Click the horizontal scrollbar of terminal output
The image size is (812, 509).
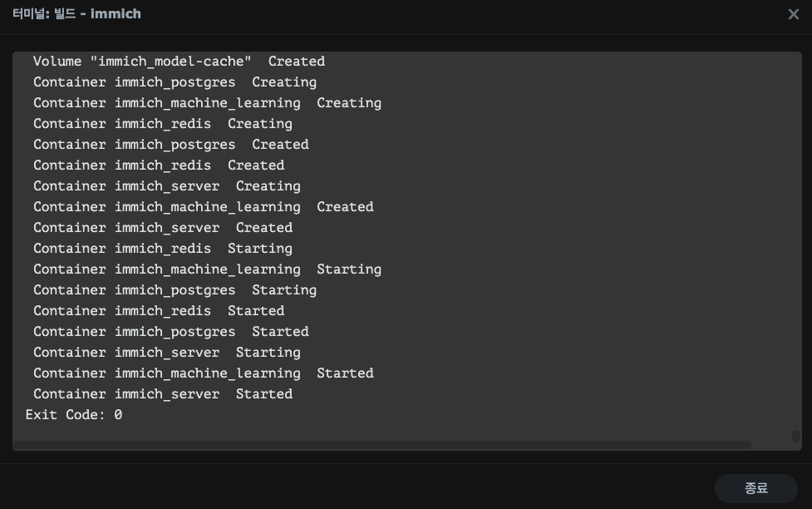pyautogui.click(x=382, y=445)
